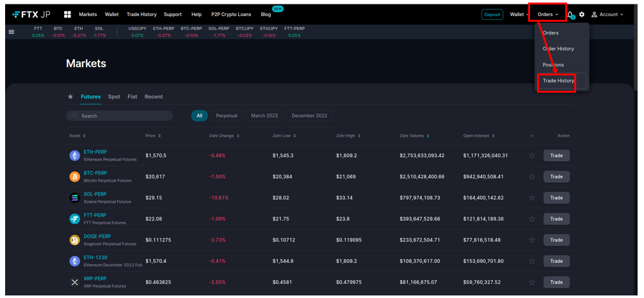
Task: Expand the Account dropdown
Action: pyautogui.click(x=608, y=14)
